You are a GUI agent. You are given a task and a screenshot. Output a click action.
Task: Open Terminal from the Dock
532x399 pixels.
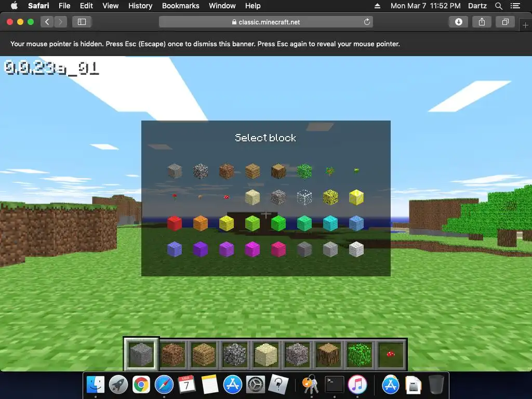[334, 385]
